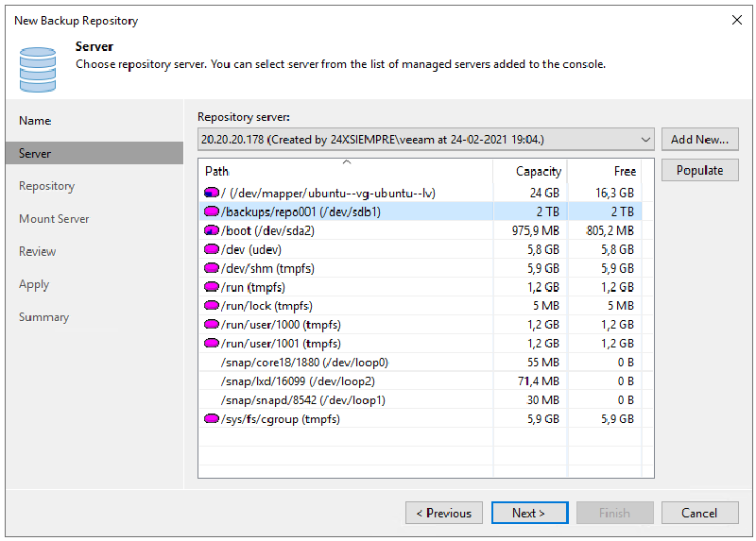Click the disk icon of root / mapper row
The height and width of the screenshot is (541, 756).
click(212, 193)
